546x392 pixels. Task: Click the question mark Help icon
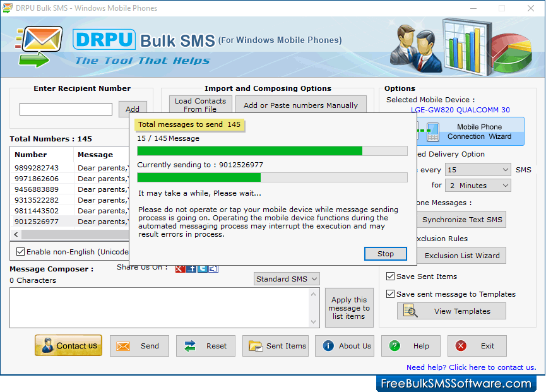pyautogui.click(x=395, y=346)
